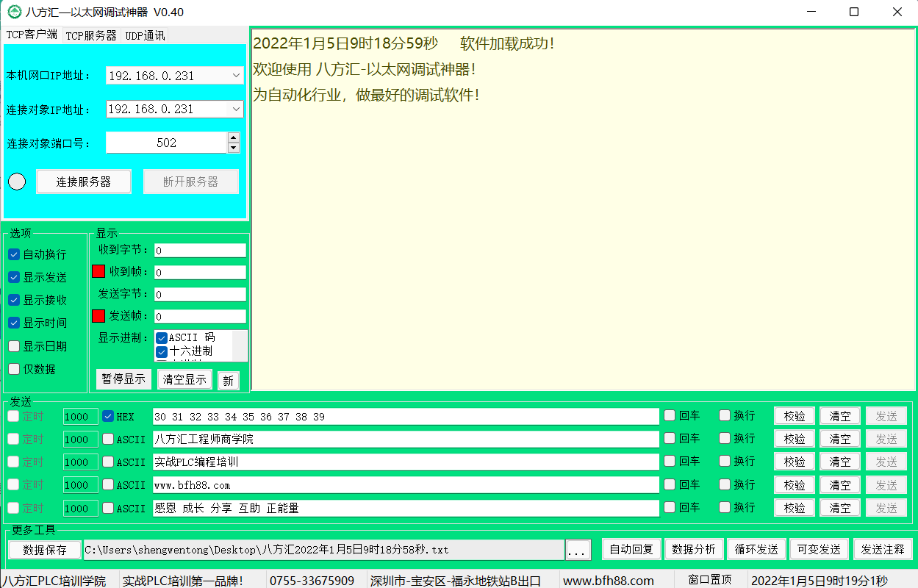The width and height of the screenshot is (918, 588).
Task: Click the date and time in status bar
Action: (819, 580)
